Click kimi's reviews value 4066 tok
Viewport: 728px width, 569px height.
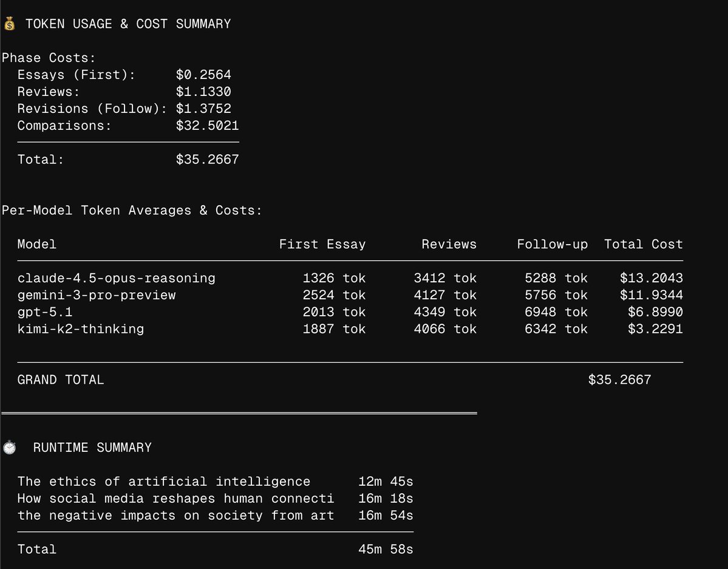tap(445, 329)
